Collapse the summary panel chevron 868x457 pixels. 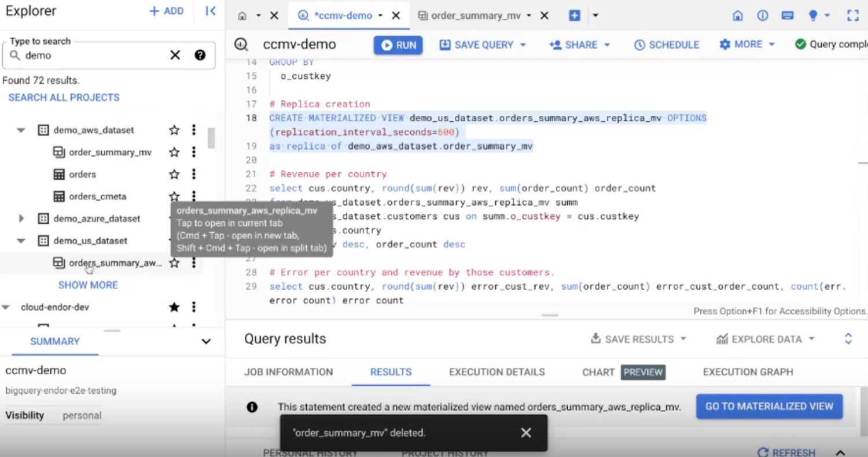(x=206, y=342)
